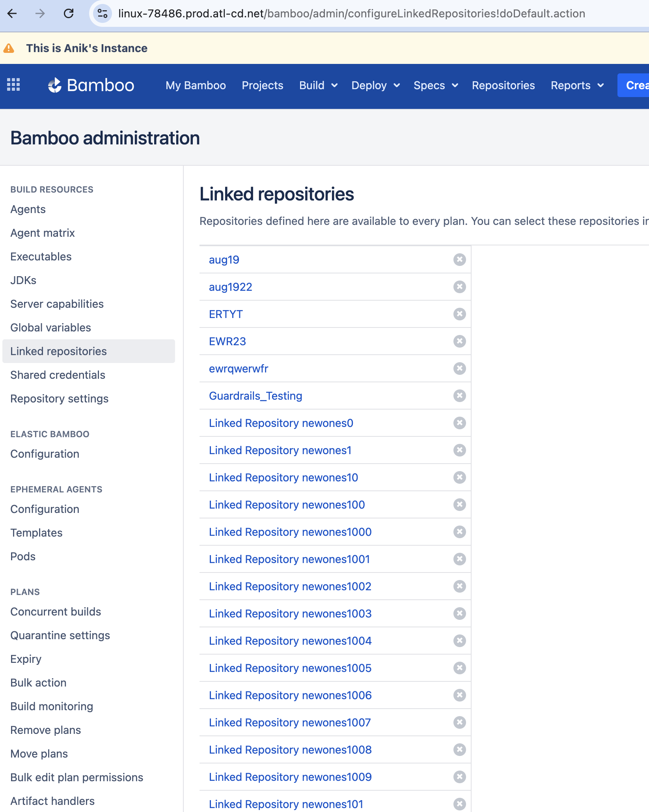Open Bulk action page
Screen dimensions: 649x812
[39, 683]
